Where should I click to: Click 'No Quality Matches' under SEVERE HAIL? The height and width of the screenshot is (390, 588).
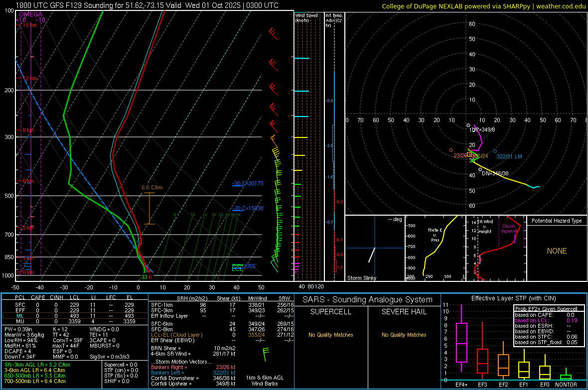pos(404,335)
